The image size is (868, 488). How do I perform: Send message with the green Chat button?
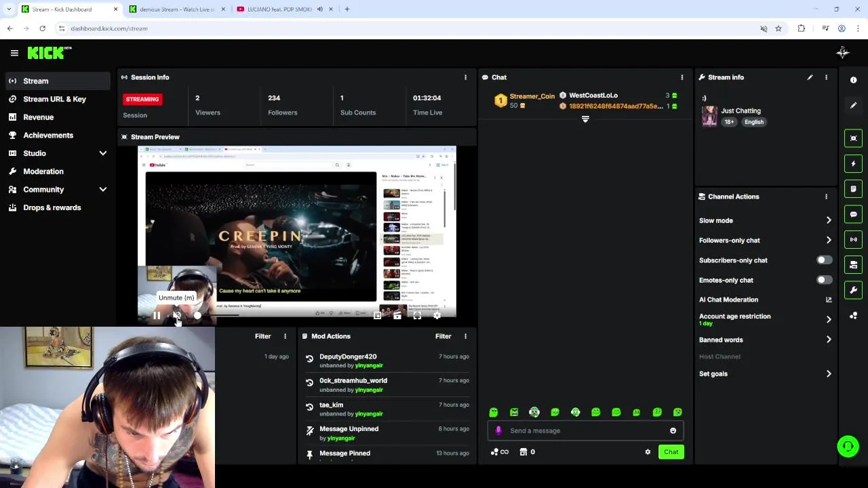[x=671, y=452]
